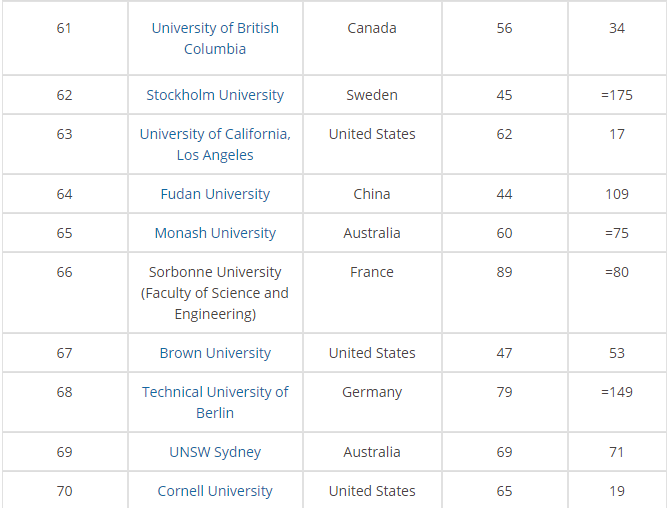Viewport: 669px width, 508px height.
Task: Click Canada country cell
Action: [x=372, y=28]
